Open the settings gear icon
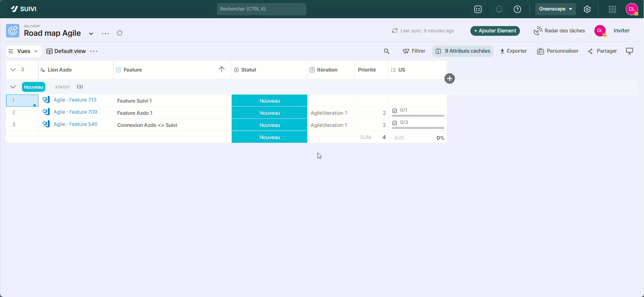 pyautogui.click(x=587, y=9)
